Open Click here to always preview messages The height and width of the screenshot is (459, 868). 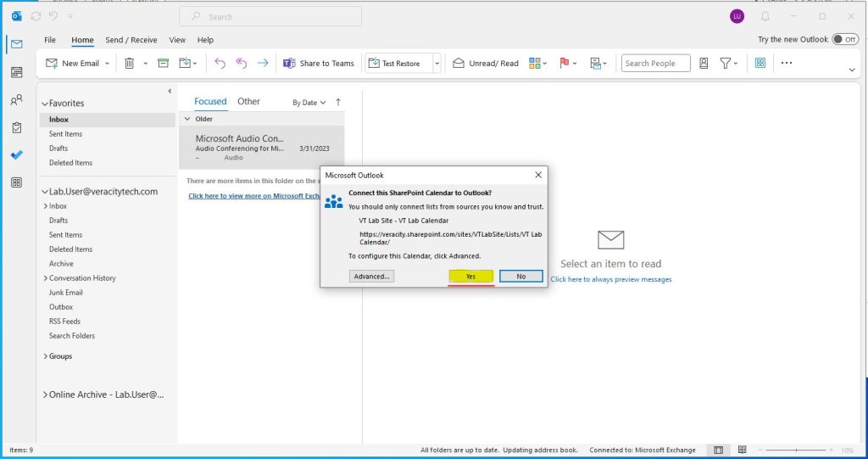coord(610,279)
